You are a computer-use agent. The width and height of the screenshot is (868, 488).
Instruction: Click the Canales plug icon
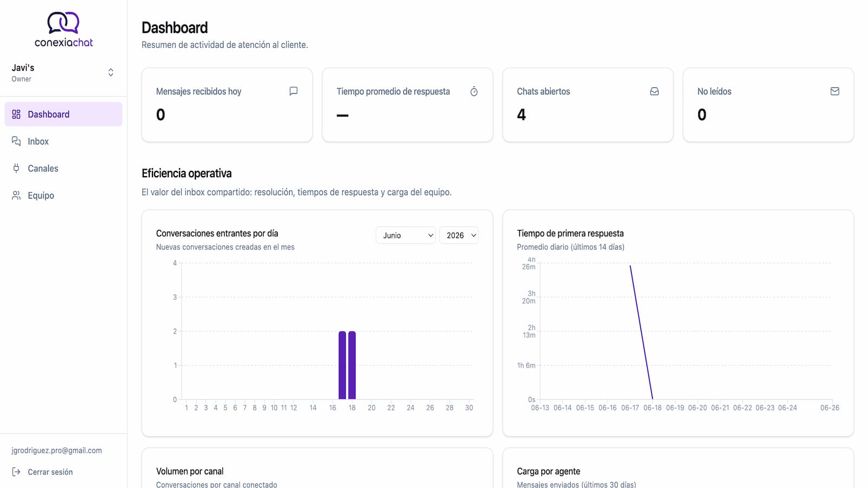coord(16,168)
